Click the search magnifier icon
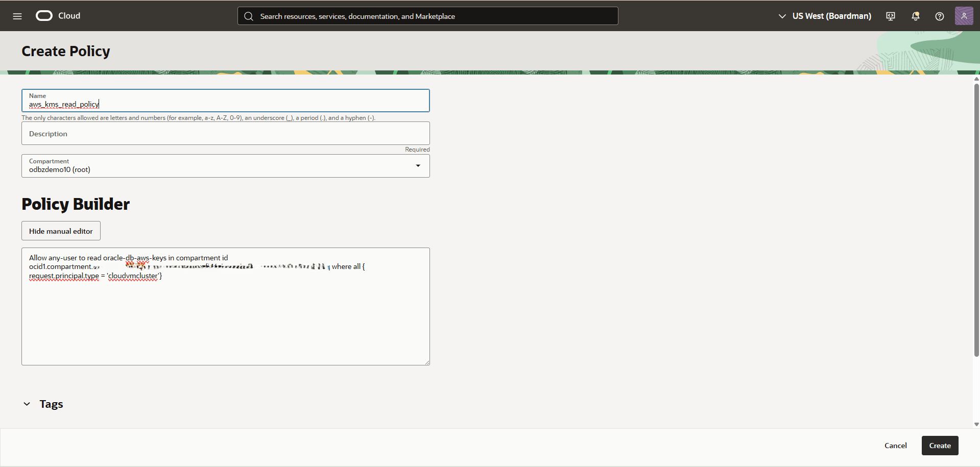This screenshot has width=980, height=467. (249, 16)
